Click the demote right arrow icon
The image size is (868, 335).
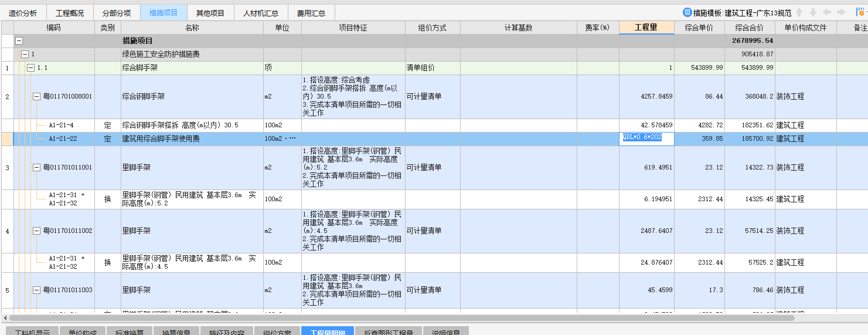841,12
